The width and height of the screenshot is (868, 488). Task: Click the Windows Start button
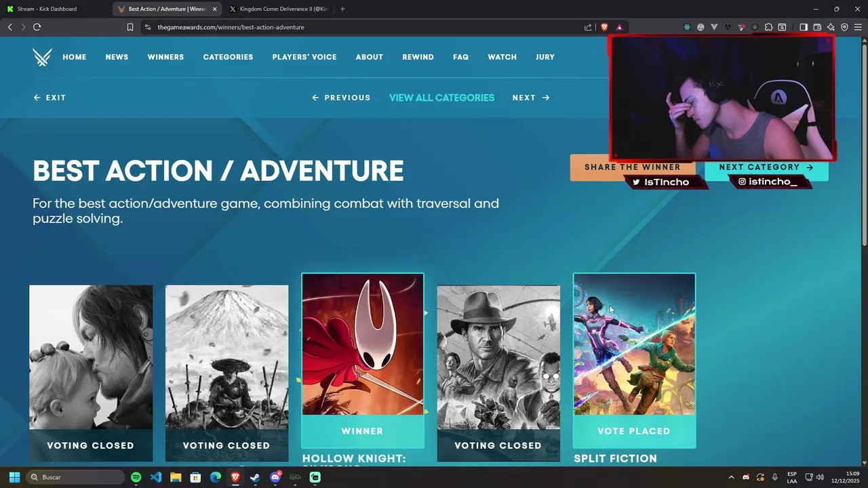(14, 477)
